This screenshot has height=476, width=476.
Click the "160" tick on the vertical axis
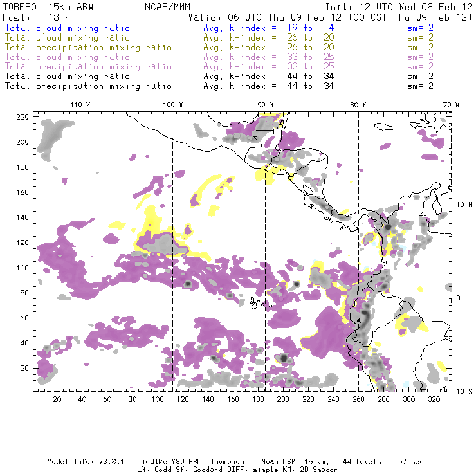point(23,192)
